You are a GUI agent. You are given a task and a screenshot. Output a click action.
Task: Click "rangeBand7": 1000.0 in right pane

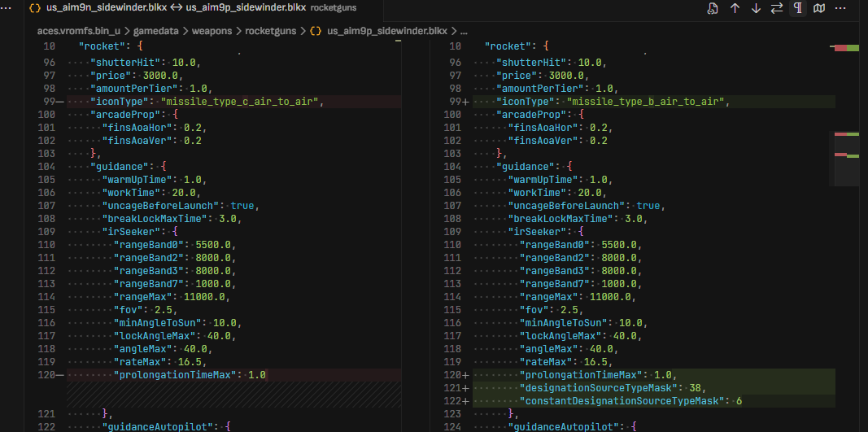point(582,284)
